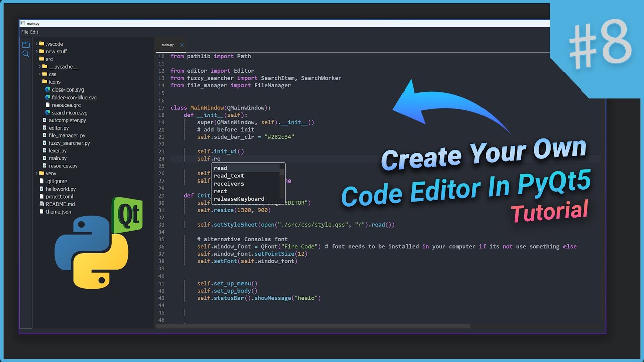Click 'self.setFont(self.window_font)' code line
The width and height of the screenshot is (644, 362).
[x=247, y=261]
